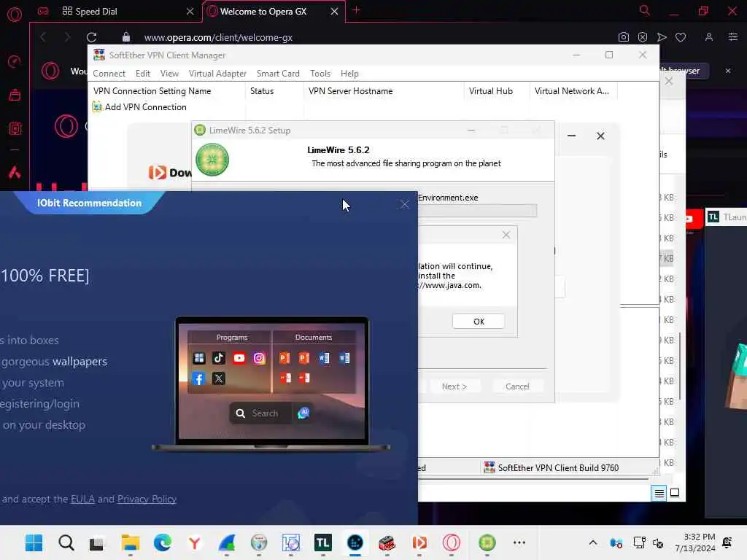Search tabs with magnifier icon in Opera
Viewport: 747px width, 560px height.
[644, 10]
